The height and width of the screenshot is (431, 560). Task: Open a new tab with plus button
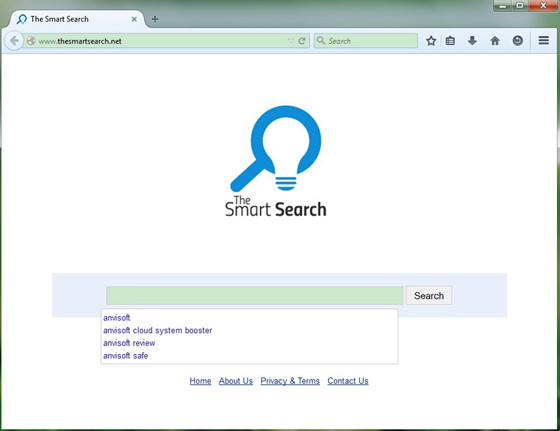pyautogui.click(x=155, y=19)
